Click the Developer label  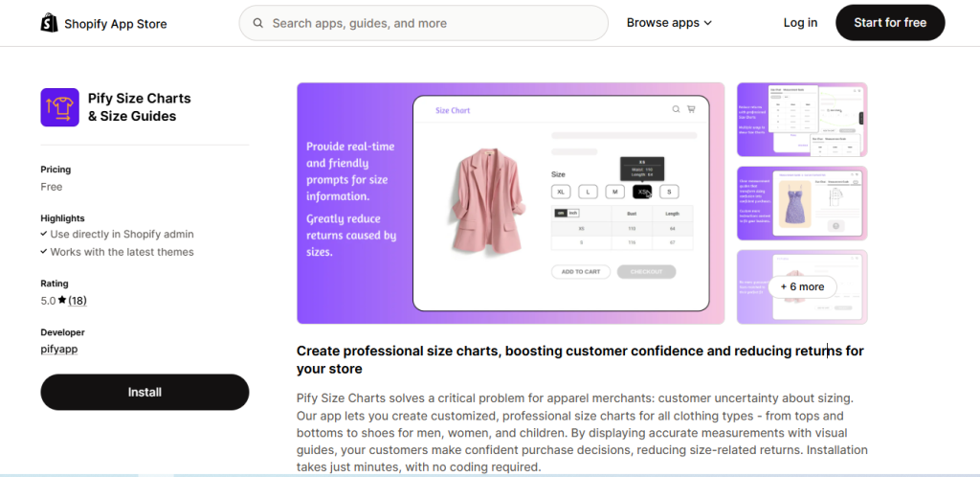point(62,332)
